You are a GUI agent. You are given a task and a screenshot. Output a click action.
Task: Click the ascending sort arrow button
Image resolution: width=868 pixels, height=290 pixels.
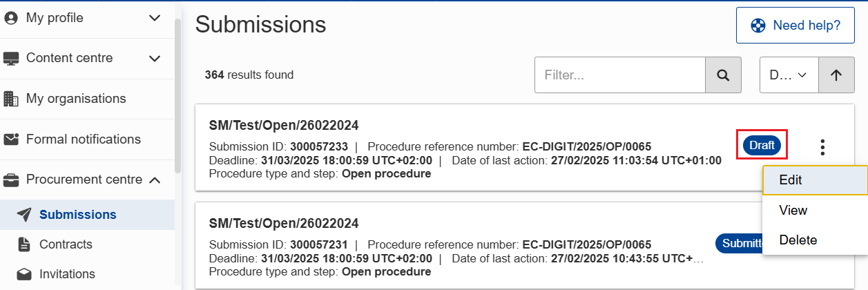pyautogui.click(x=836, y=75)
